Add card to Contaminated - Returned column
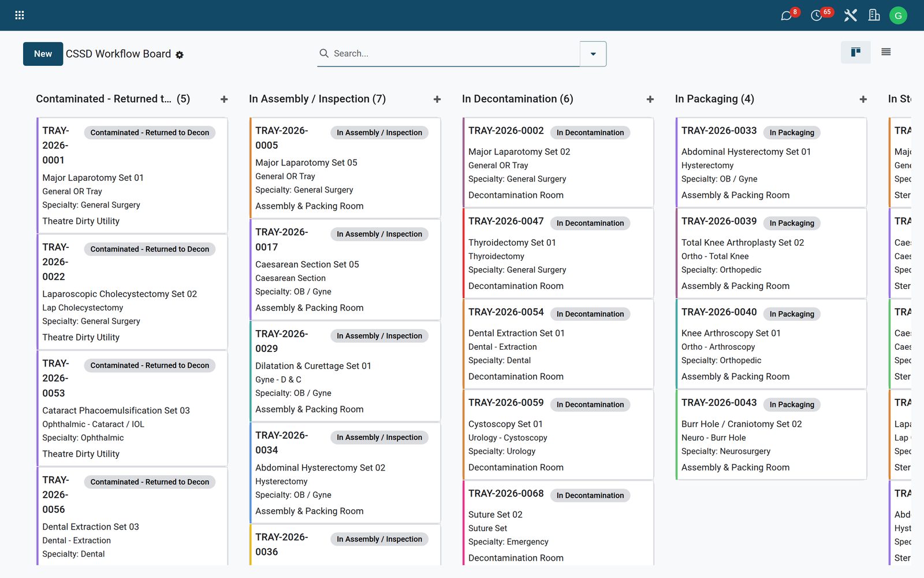The width and height of the screenshot is (924, 578). 224,99
